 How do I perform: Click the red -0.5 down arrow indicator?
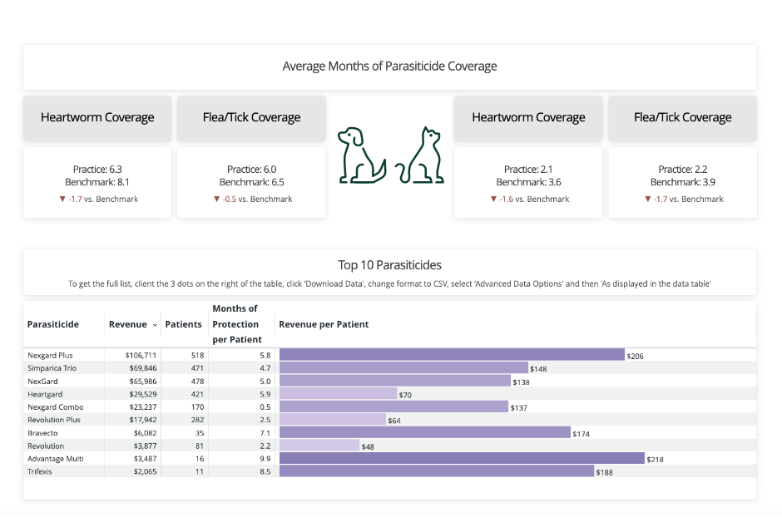216,199
